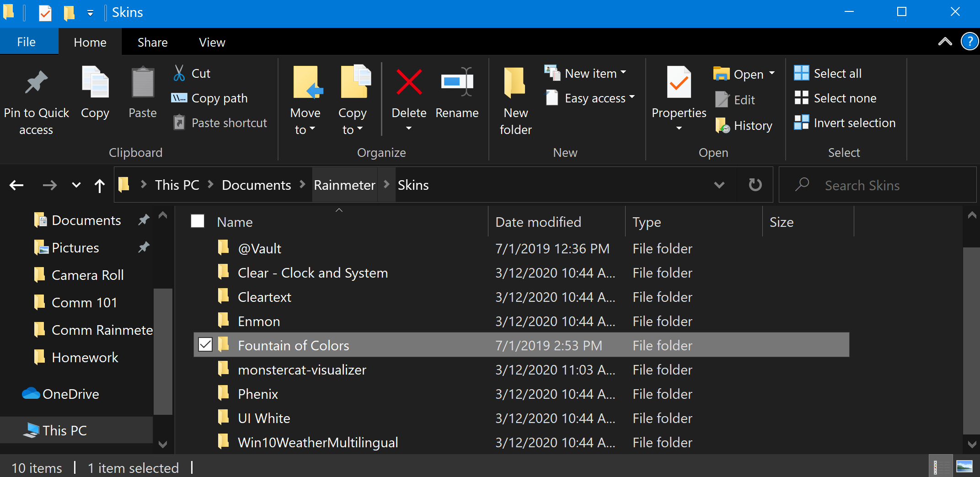
Task: Switch to the View ribbon tab
Action: [x=212, y=42]
